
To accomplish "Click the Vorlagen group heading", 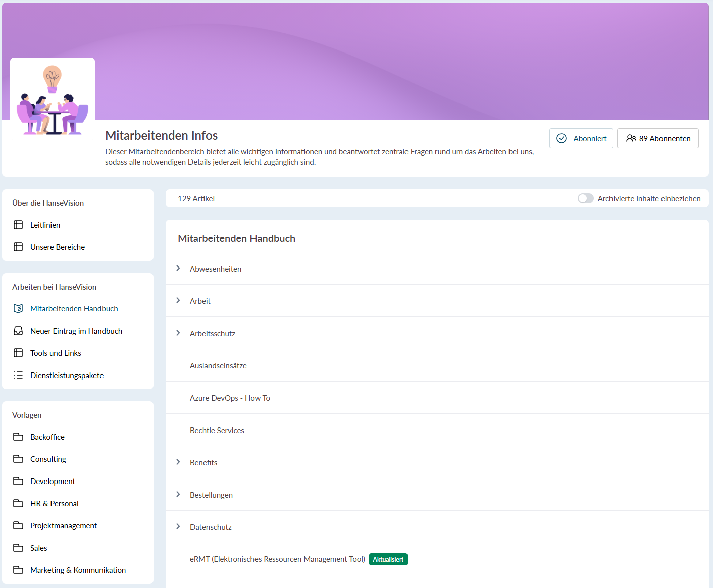I will pos(27,415).
